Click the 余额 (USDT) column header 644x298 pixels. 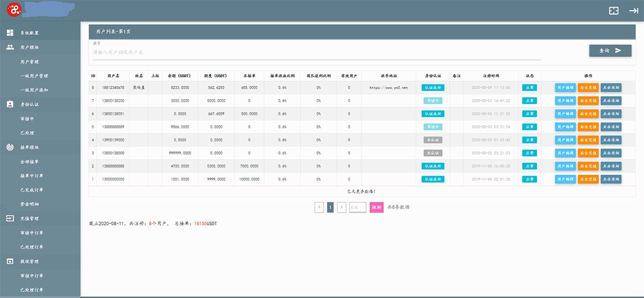pos(179,76)
